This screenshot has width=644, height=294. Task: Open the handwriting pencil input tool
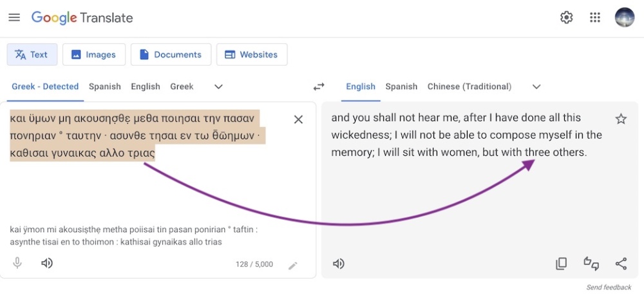[293, 266]
